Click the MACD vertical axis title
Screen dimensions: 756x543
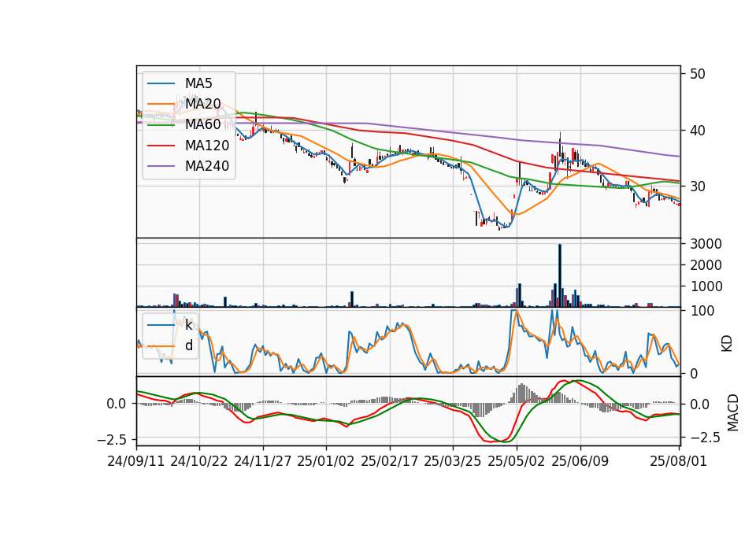pos(733,412)
